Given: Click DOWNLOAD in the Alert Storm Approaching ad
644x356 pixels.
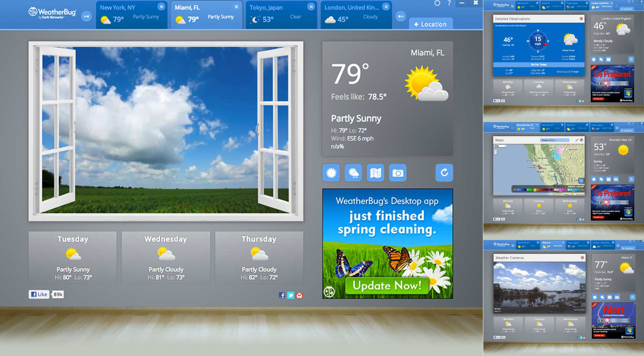Looking at the screenshot, I should pos(600,335).
